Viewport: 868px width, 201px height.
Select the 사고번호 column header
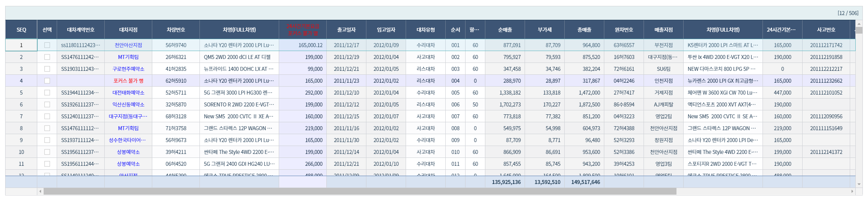click(826, 30)
